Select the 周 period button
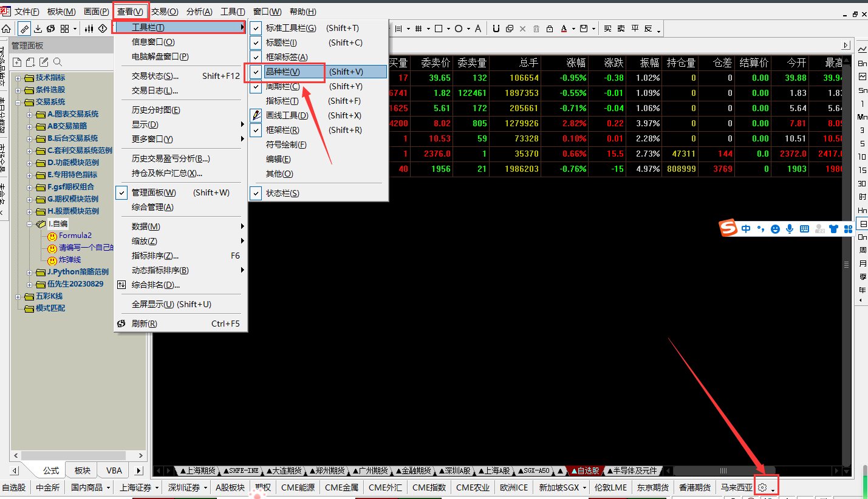 point(863,250)
